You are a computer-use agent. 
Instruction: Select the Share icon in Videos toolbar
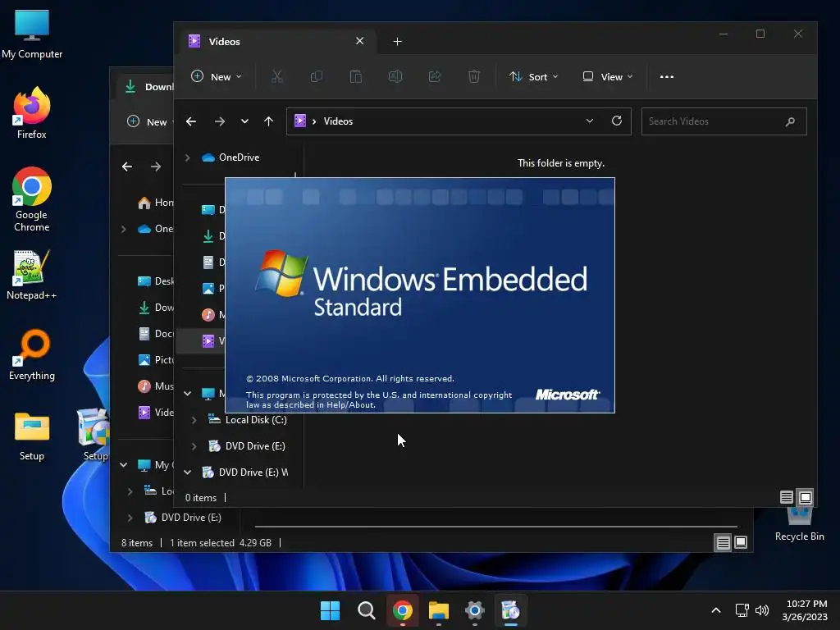tap(435, 76)
